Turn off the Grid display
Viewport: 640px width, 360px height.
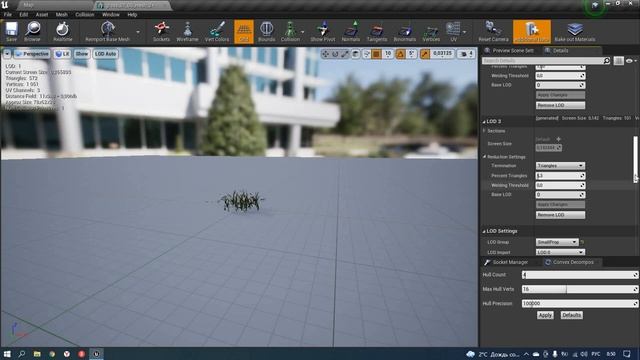click(x=244, y=31)
